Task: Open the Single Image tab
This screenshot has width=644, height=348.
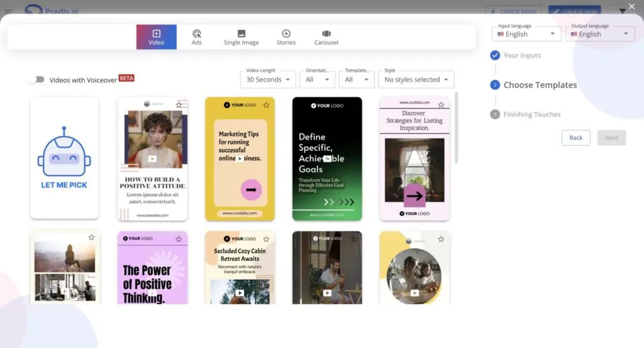Action: 241,37
